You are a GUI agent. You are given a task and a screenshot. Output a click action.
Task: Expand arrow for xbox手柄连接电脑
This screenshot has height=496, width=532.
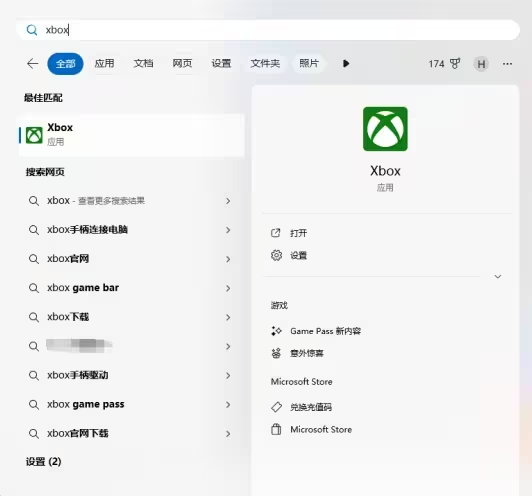pyautogui.click(x=228, y=230)
